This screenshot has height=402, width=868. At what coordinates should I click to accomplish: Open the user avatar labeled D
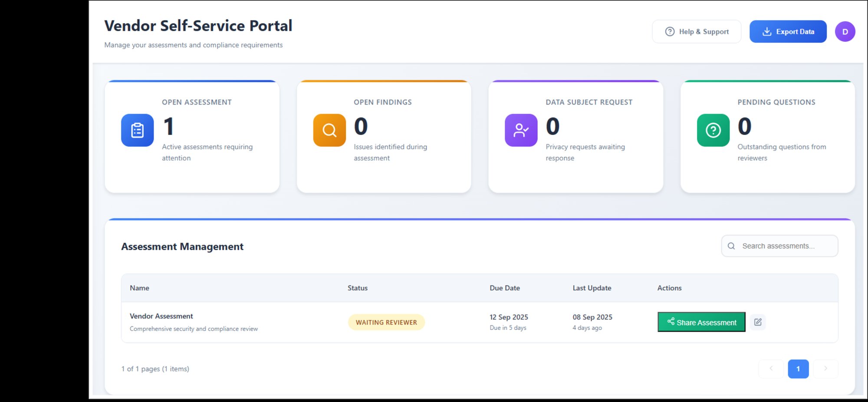pyautogui.click(x=845, y=31)
